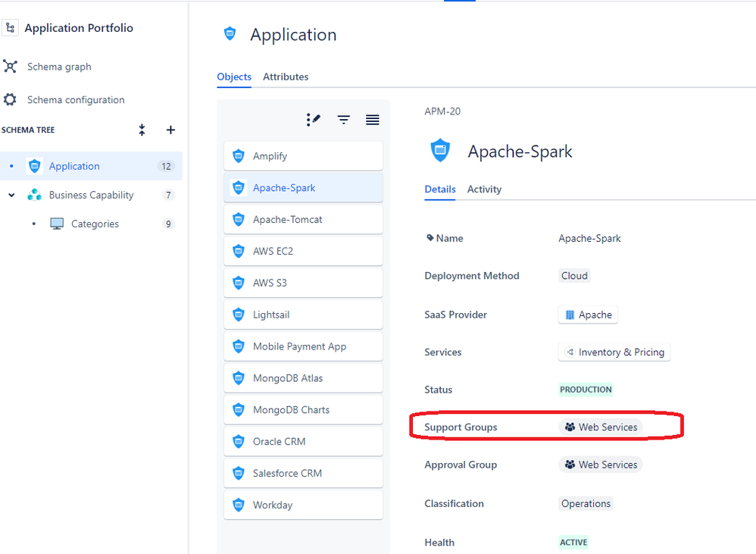Image resolution: width=756 pixels, height=554 pixels.
Task: Select Application in schema tree
Action: click(x=91, y=166)
